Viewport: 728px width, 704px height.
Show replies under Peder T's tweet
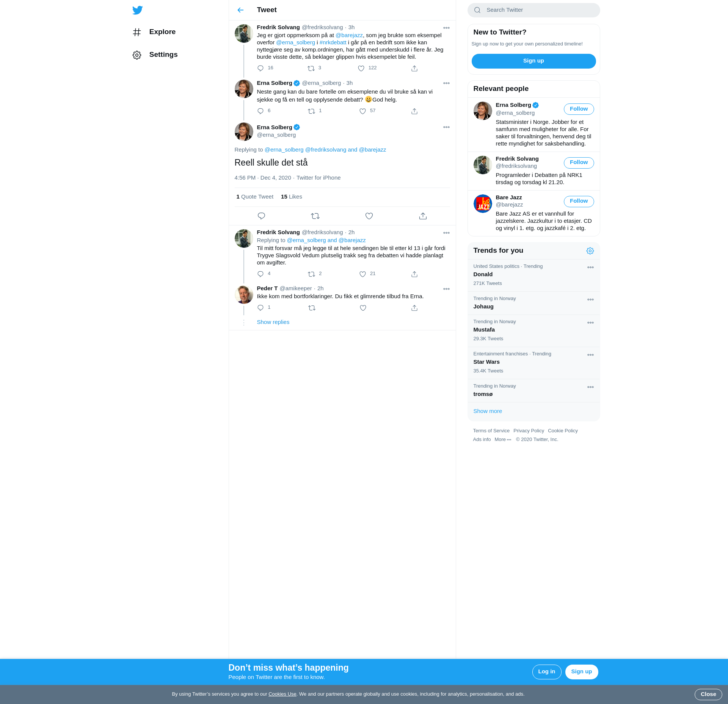(273, 322)
